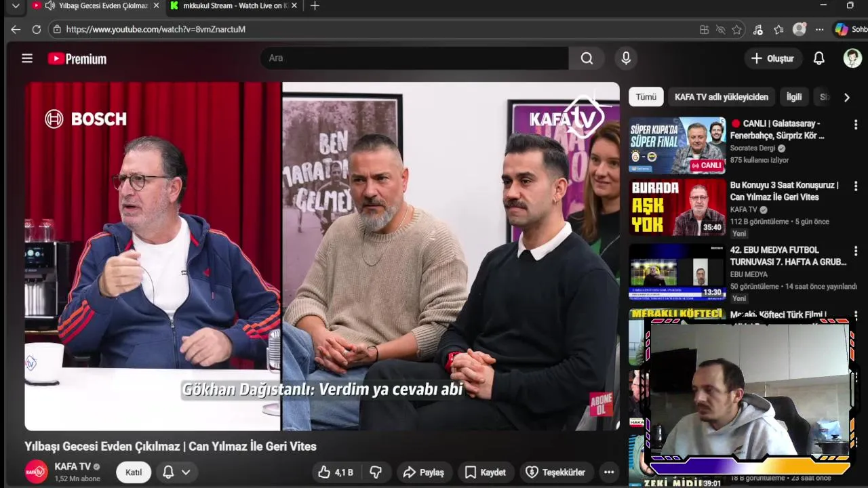Dislike the video
868x488 pixels.
(376, 472)
